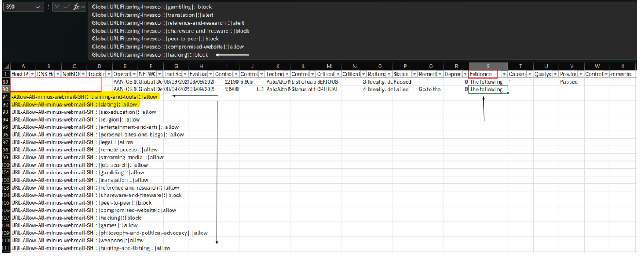Open the Status column filter dropdown
The image size is (644, 263).
pyautogui.click(x=414, y=74)
